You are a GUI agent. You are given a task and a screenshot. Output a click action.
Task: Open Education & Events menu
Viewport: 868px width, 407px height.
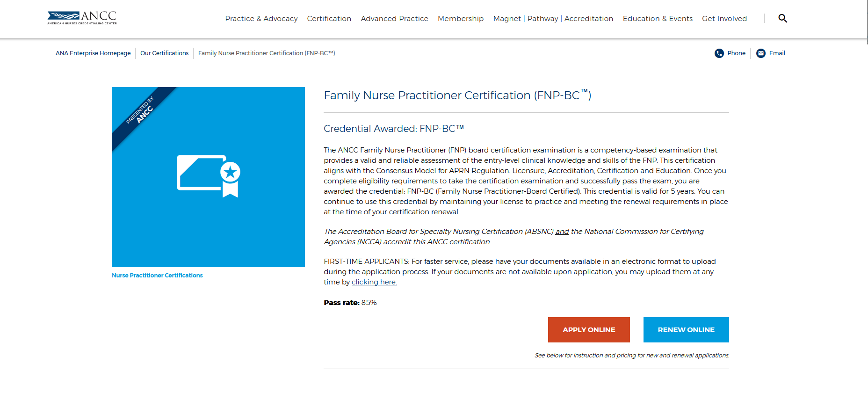(658, 19)
